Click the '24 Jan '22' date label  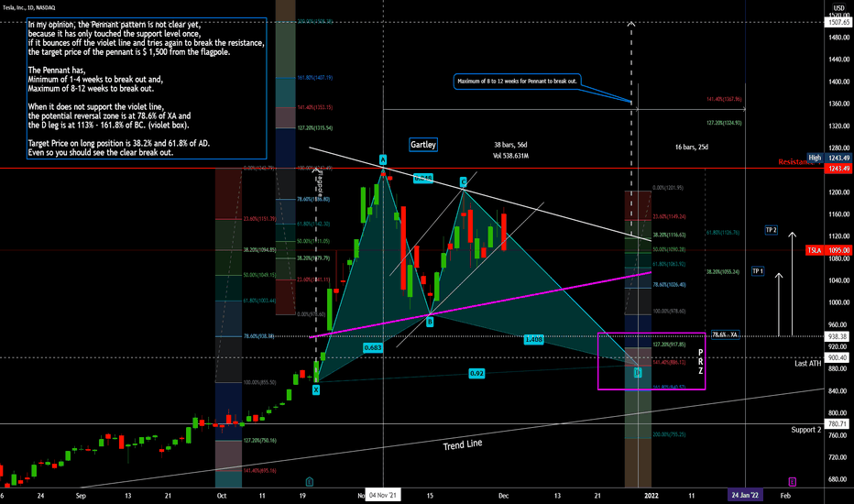[745, 495]
